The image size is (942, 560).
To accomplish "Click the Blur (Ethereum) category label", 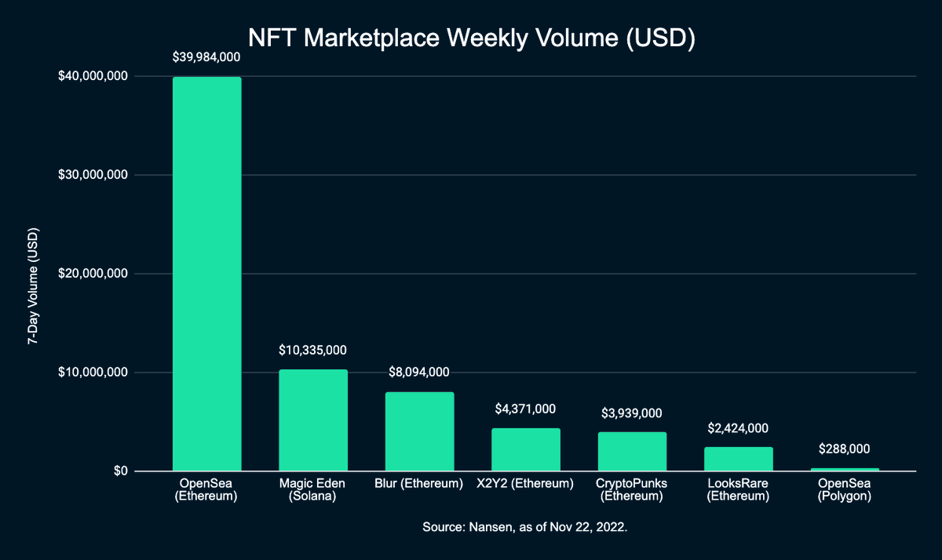I will click(419, 484).
